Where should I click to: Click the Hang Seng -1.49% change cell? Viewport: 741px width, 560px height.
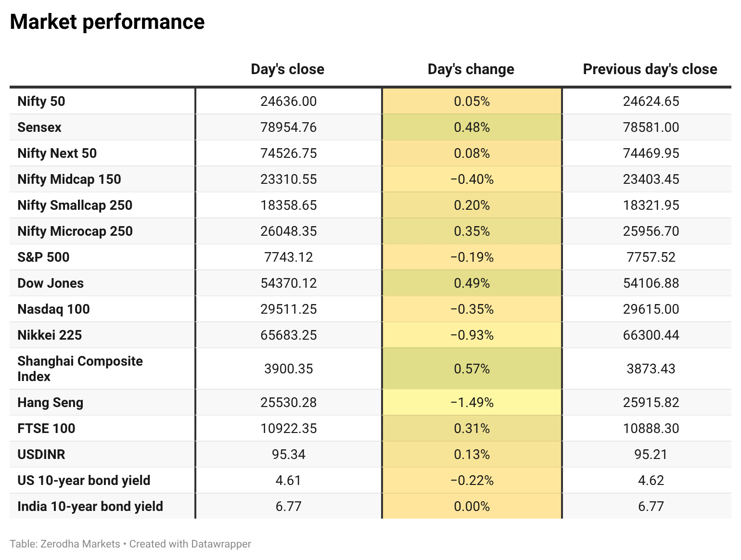[x=472, y=402]
